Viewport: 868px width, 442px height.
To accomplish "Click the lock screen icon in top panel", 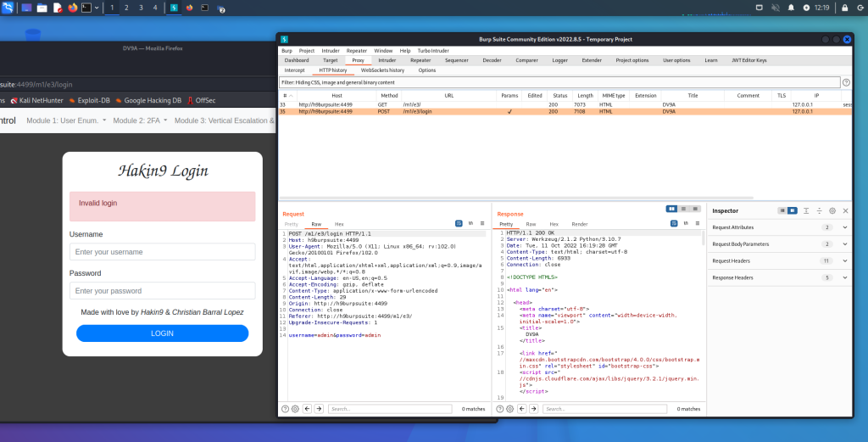I will pyautogui.click(x=845, y=8).
